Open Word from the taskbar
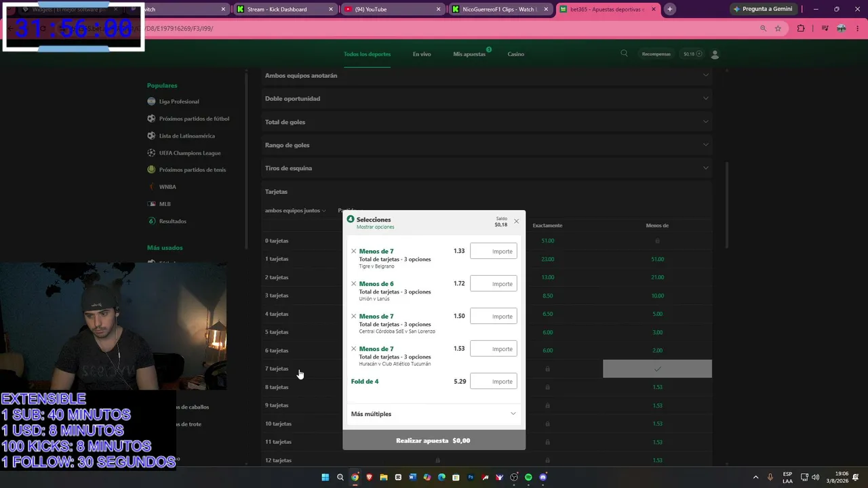868x488 pixels. (412, 477)
